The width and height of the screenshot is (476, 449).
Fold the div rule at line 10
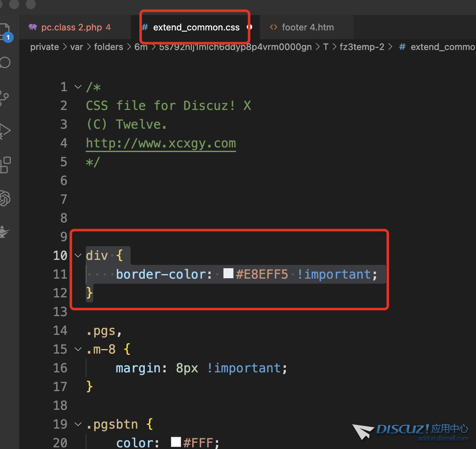point(78,255)
